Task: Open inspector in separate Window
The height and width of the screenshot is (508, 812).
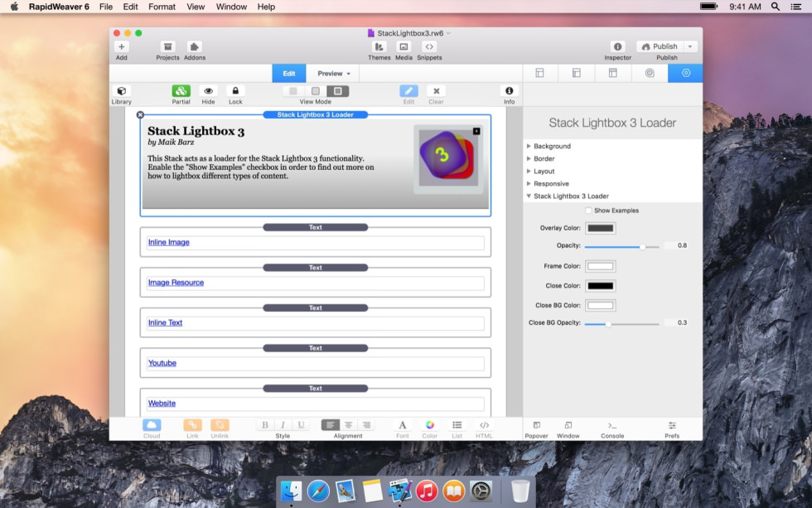Action: (568, 425)
